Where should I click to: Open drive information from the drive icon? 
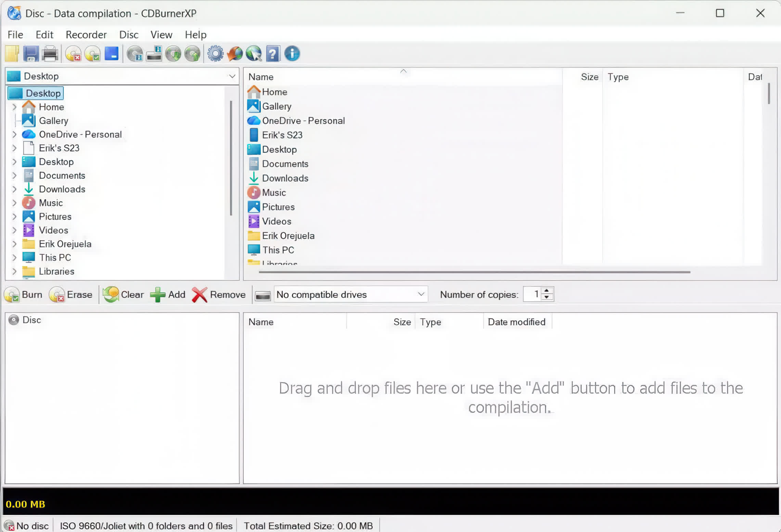[154, 54]
